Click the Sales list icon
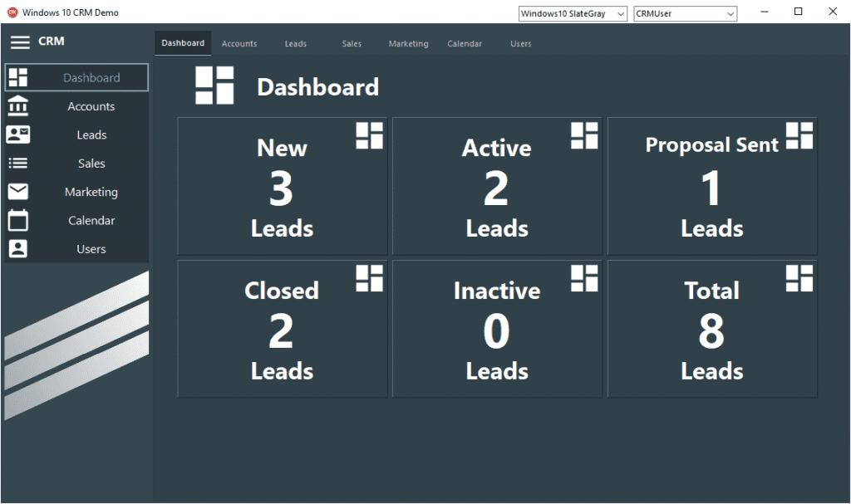 pyautogui.click(x=18, y=163)
